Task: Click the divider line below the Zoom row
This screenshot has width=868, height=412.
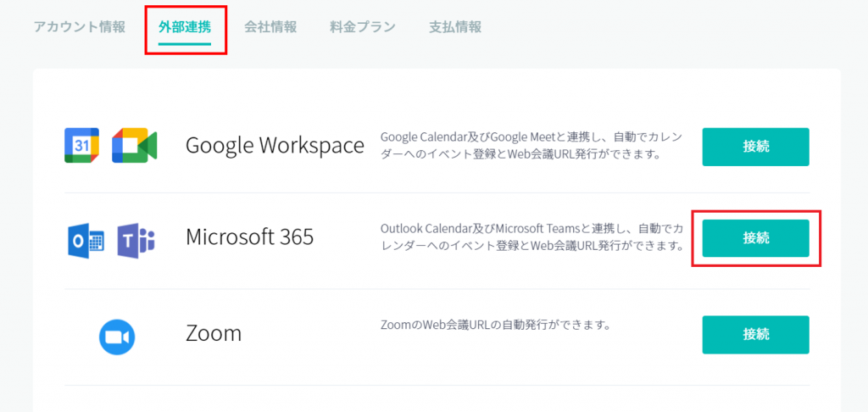Action: pyautogui.click(x=437, y=385)
